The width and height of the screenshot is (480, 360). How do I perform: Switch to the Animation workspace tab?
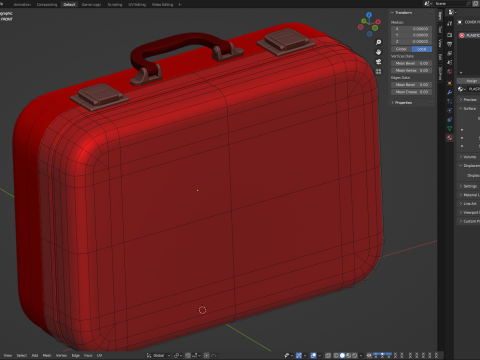click(x=22, y=5)
